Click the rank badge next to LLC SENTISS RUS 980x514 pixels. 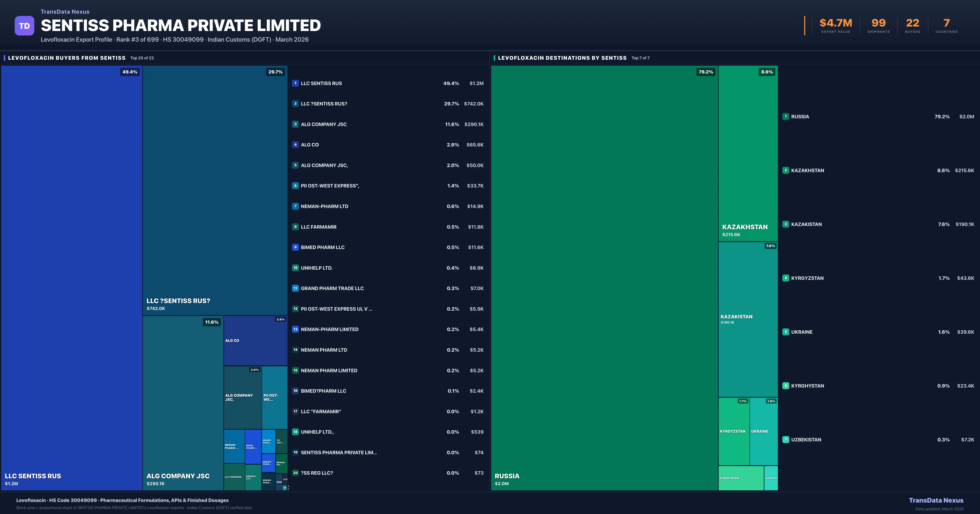(295, 83)
